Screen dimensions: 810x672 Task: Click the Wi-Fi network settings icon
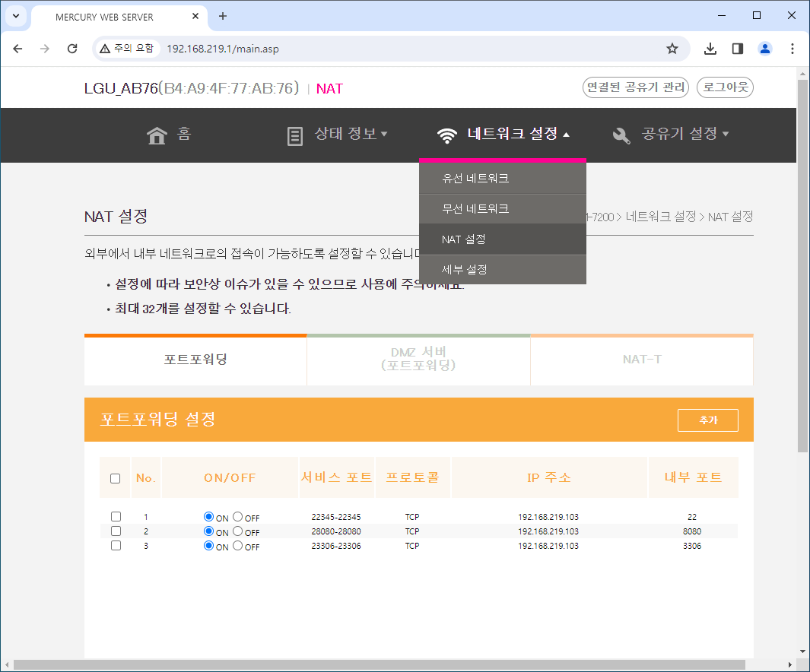pyautogui.click(x=447, y=136)
